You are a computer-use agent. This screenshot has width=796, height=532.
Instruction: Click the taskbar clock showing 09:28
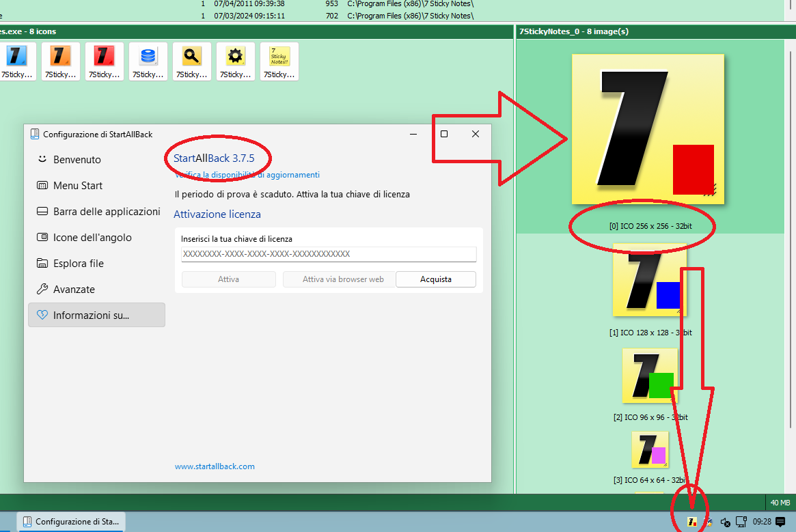click(x=761, y=521)
